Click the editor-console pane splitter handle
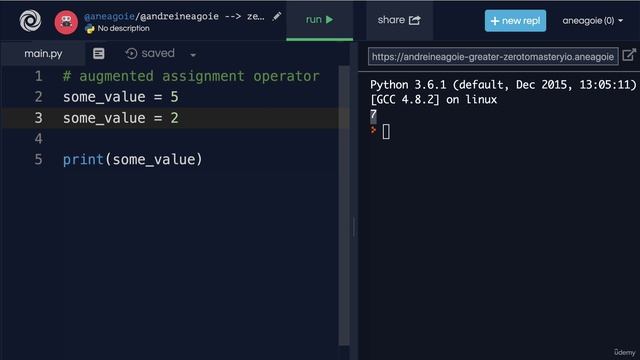The width and height of the screenshot is (640, 360). (x=354, y=227)
